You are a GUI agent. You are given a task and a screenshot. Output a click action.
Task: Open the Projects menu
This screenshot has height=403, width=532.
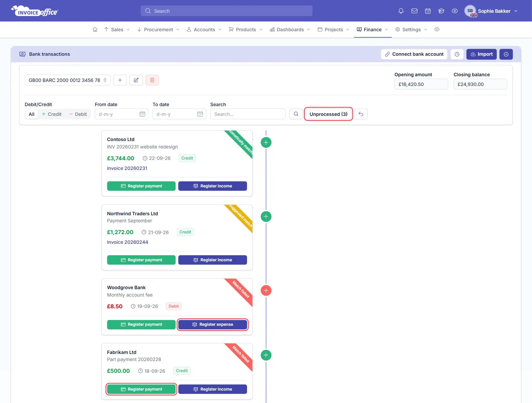pos(334,30)
